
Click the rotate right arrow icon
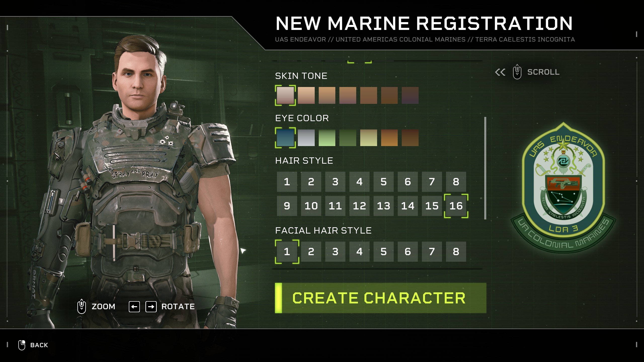pyautogui.click(x=151, y=307)
